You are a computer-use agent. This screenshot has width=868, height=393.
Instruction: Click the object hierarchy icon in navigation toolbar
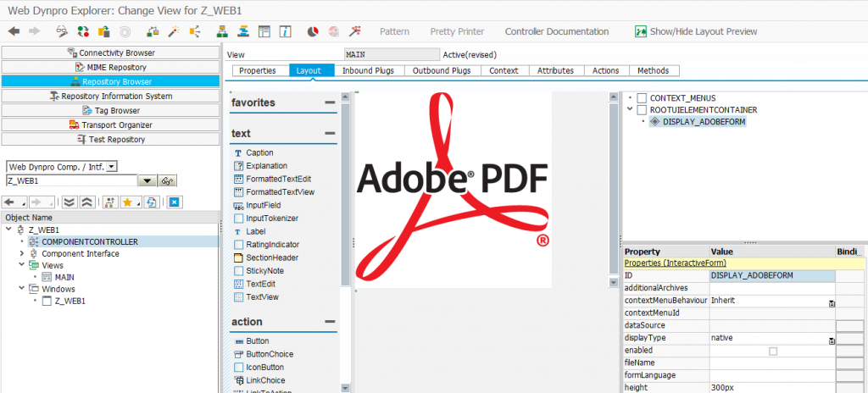109,202
